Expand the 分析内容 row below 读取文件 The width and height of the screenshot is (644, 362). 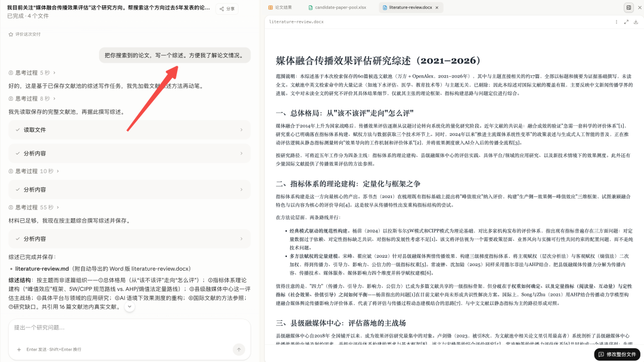click(129, 153)
